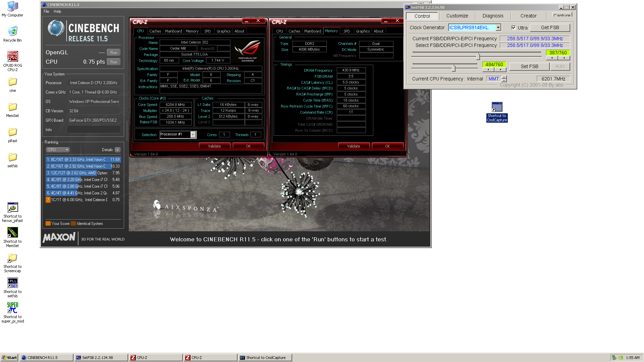Switch to Caches tab in left CPU-Z

(155, 31)
